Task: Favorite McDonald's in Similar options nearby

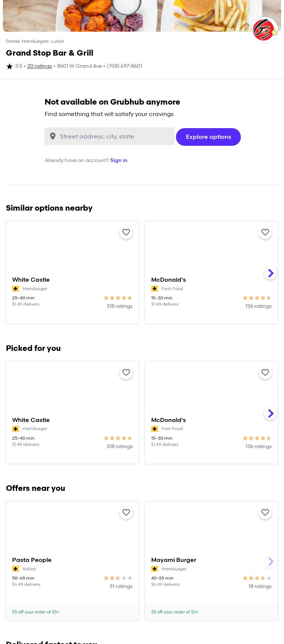Action: tap(265, 232)
